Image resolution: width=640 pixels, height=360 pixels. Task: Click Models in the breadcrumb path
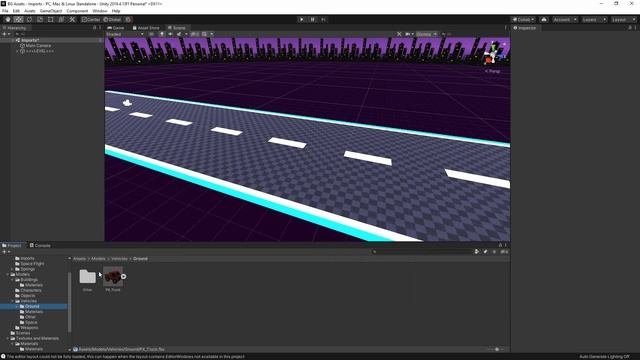[x=98, y=259]
